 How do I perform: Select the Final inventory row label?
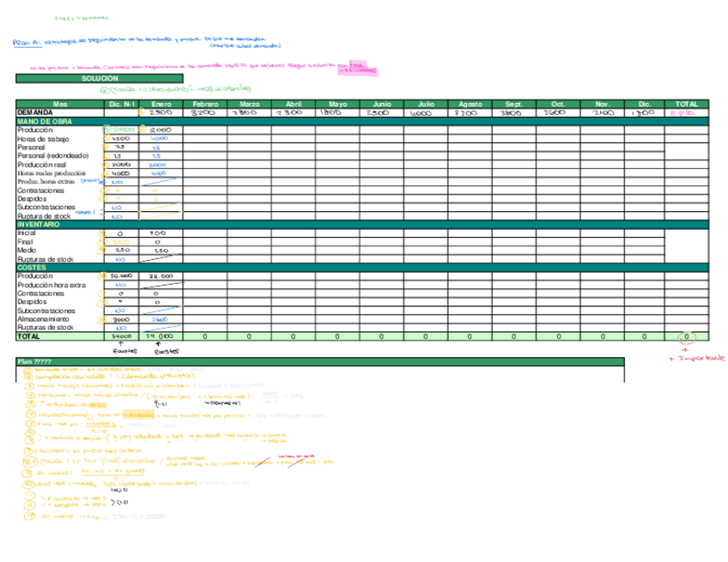[x=25, y=242]
